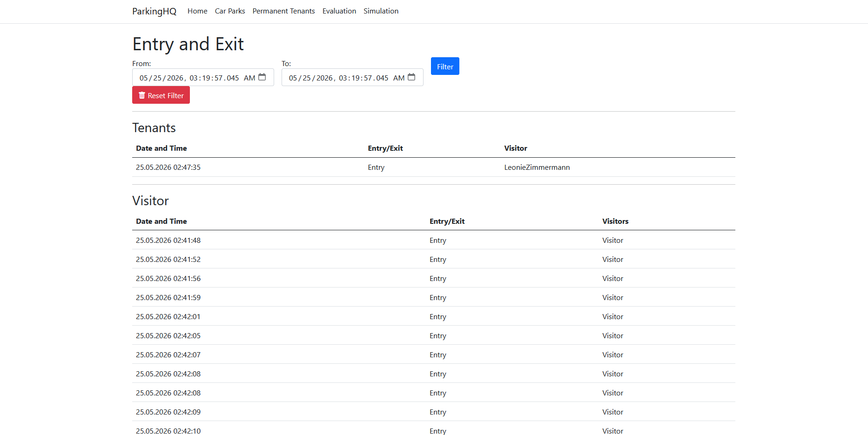Open the From date calendar picker icon
This screenshot has width=868, height=435.
point(262,77)
